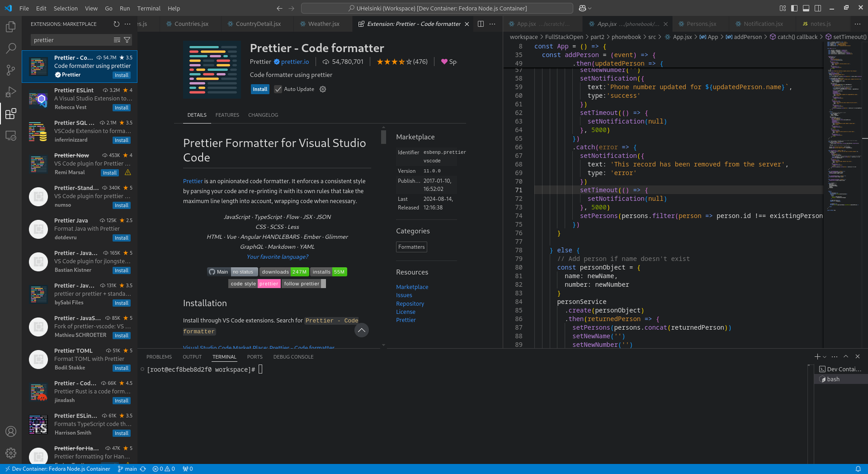The image size is (868, 474).
Task: Open the Manage settings gear
Action: pyautogui.click(x=11, y=452)
